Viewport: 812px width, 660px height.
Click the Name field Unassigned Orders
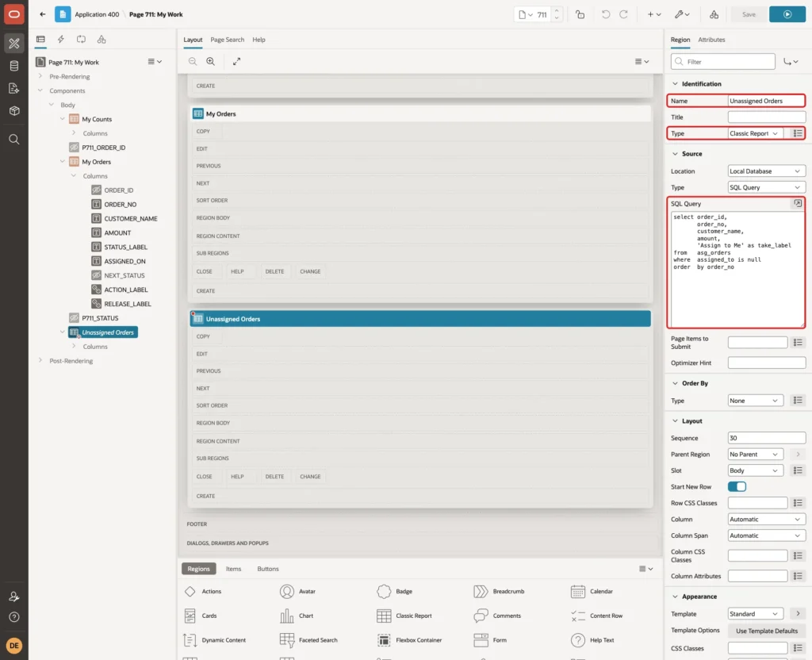click(x=767, y=101)
